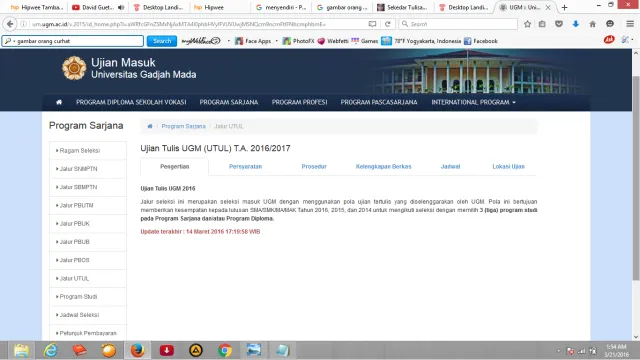Viewport: 640px width, 360px height.
Task: Toggle reader view icon in address bar
Action: (x=372, y=24)
